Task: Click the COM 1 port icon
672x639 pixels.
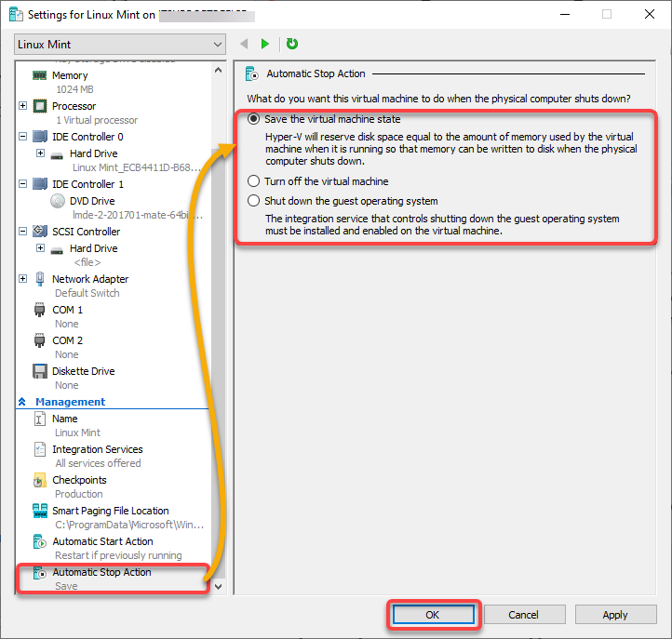Action: point(39,310)
